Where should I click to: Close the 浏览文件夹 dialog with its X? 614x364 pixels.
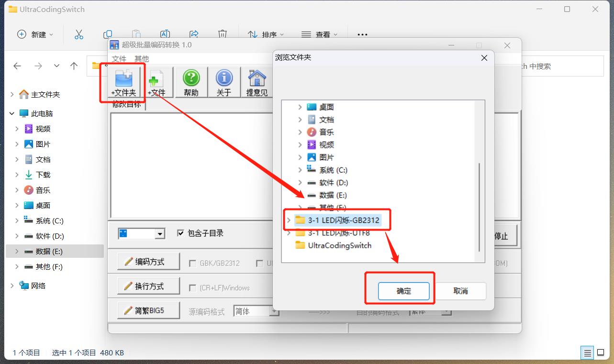[x=484, y=57]
